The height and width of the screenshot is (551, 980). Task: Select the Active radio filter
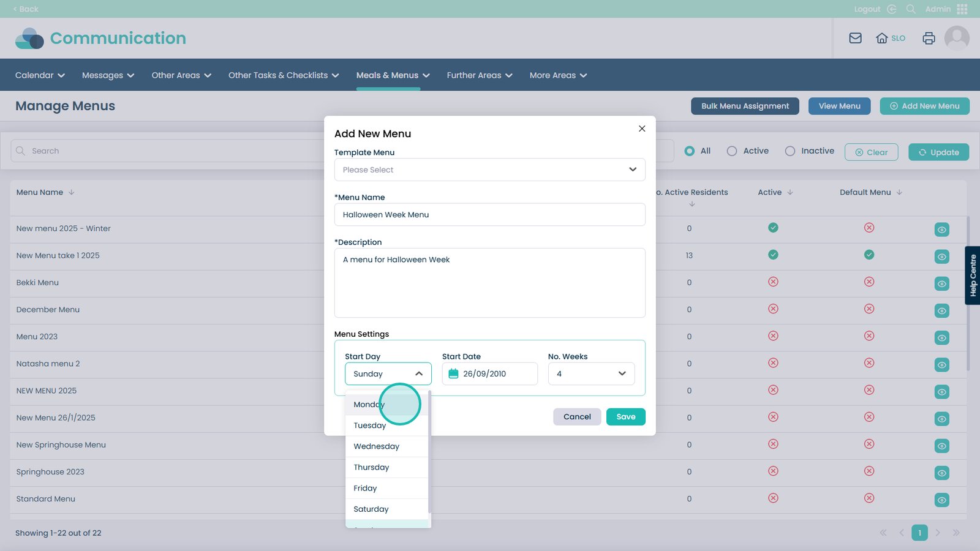[732, 151]
